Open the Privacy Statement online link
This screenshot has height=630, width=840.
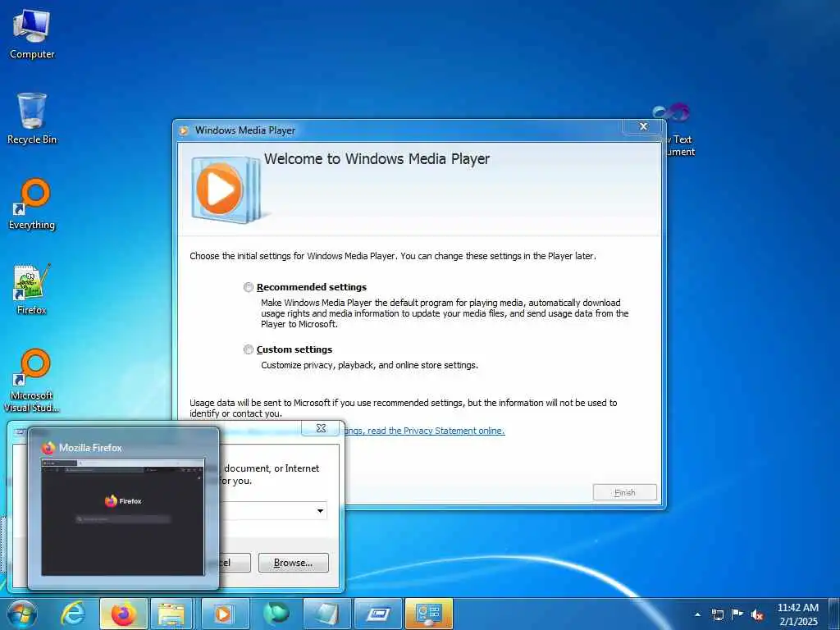coord(423,431)
